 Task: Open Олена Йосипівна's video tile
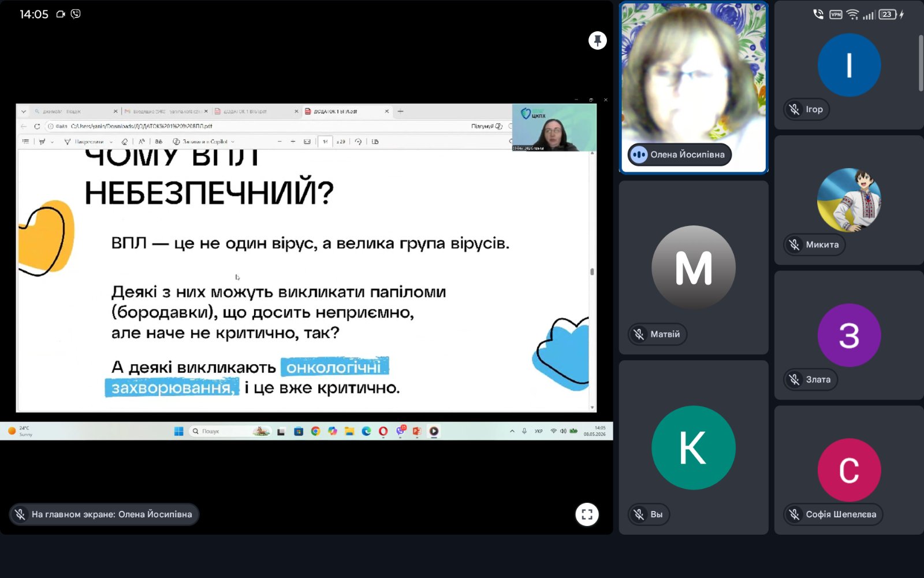[694, 87]
